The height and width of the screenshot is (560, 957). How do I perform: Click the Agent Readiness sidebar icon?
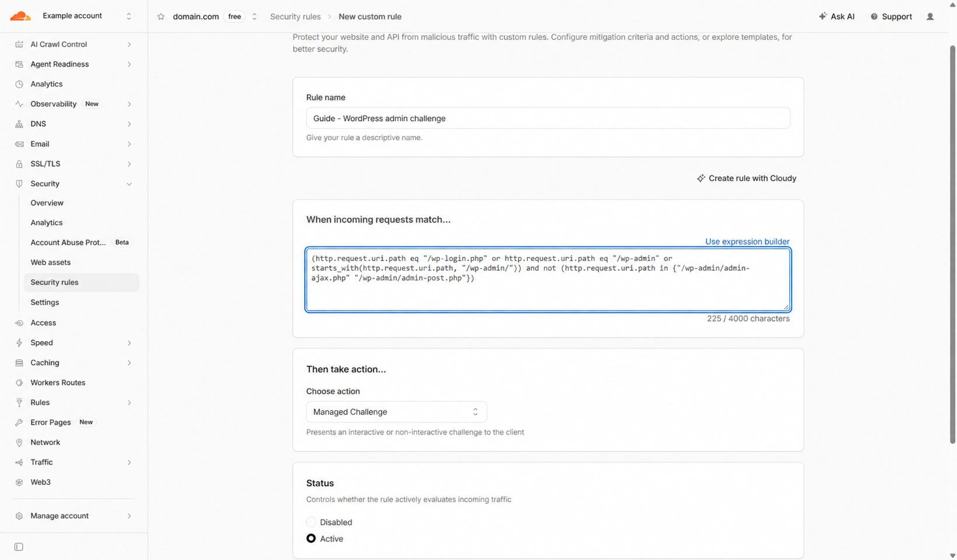(x=19, y=64)
